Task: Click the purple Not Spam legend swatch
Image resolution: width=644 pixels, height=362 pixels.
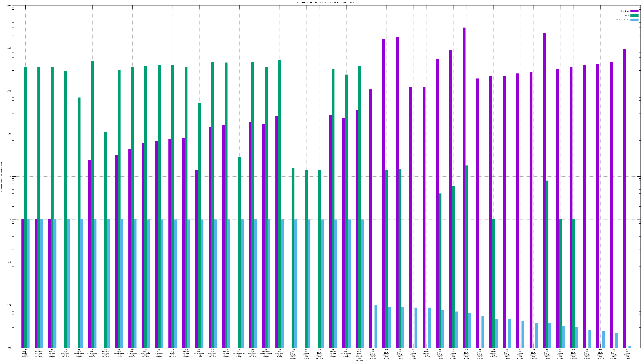Action: (x=634, y=11)
